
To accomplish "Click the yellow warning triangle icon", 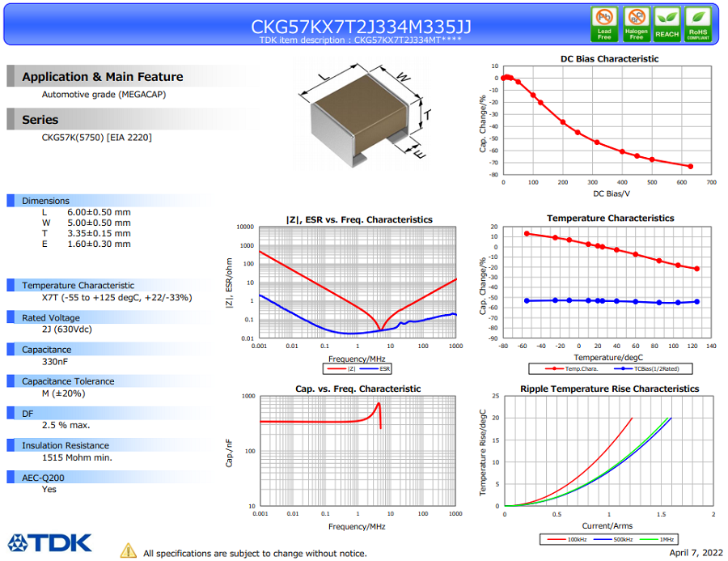I will tap(128, 550).
